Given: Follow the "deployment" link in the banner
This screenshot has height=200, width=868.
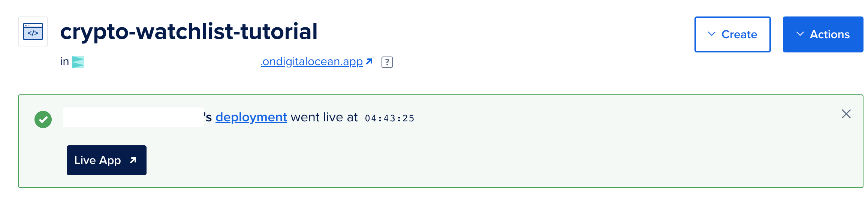Looking at the screenshot, I should point(251,117).
